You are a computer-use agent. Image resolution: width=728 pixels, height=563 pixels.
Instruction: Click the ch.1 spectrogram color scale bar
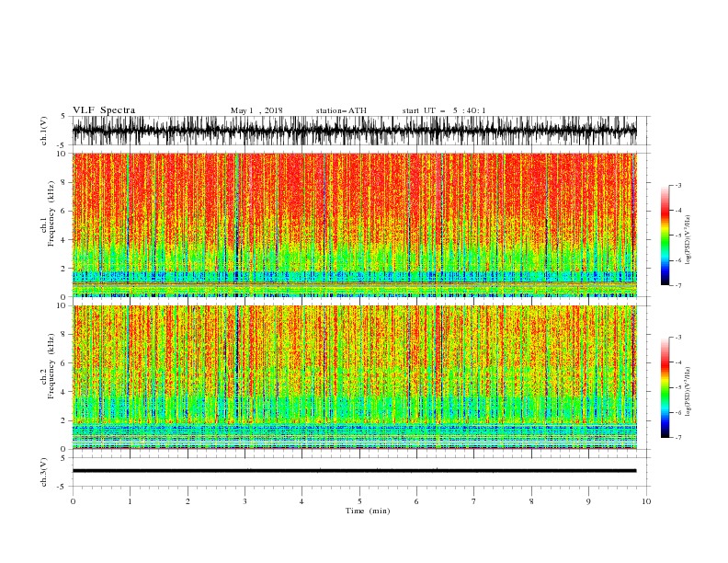pyautogui.click(x=665, y=236)
